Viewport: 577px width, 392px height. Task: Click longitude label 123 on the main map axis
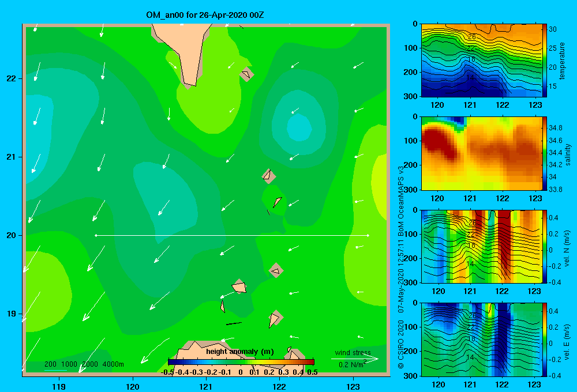click(353, 386)
